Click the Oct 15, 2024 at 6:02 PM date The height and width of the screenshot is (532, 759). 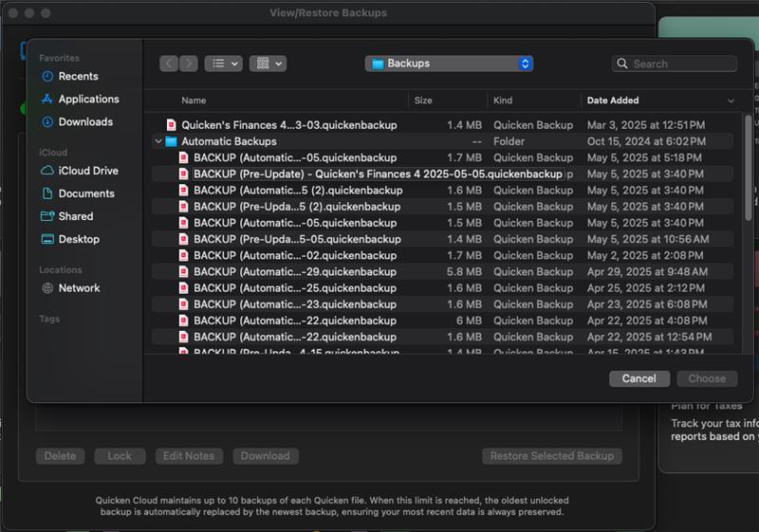tap(646, 141)
